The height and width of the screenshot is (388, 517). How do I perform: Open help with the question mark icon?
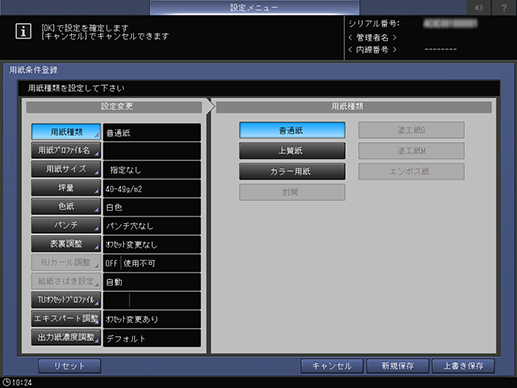(504, 7)
